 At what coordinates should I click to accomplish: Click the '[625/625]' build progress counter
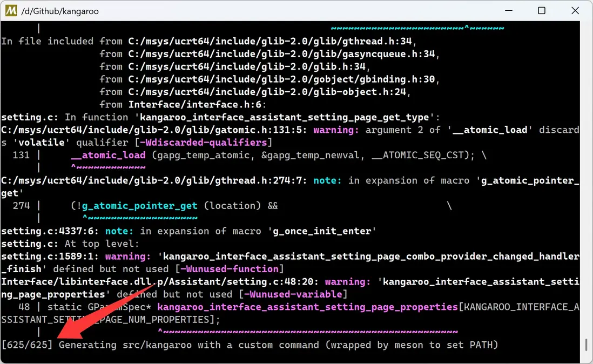pos(27,345)
